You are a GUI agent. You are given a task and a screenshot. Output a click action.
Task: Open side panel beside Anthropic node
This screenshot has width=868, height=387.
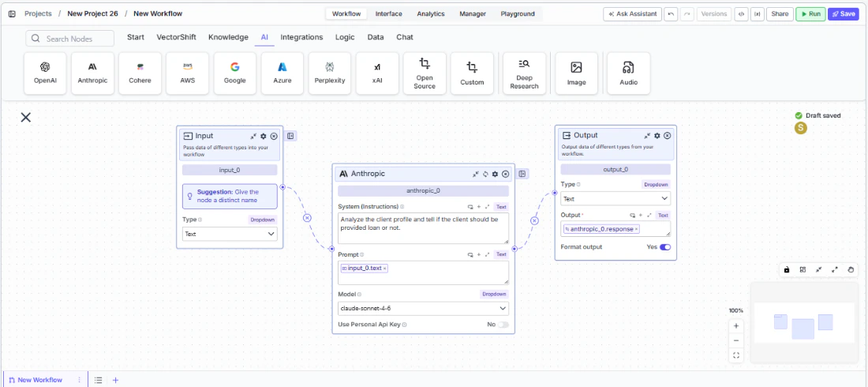[522, 174]
